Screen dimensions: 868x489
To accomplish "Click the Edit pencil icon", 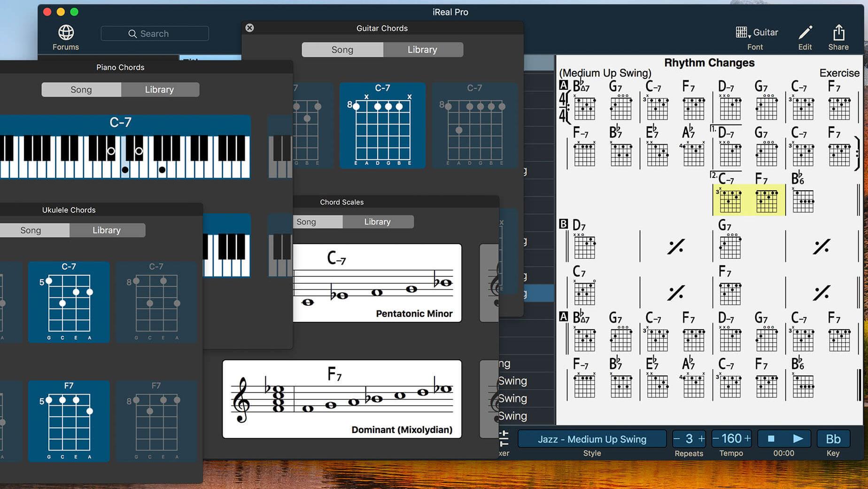I will (805, 32).
